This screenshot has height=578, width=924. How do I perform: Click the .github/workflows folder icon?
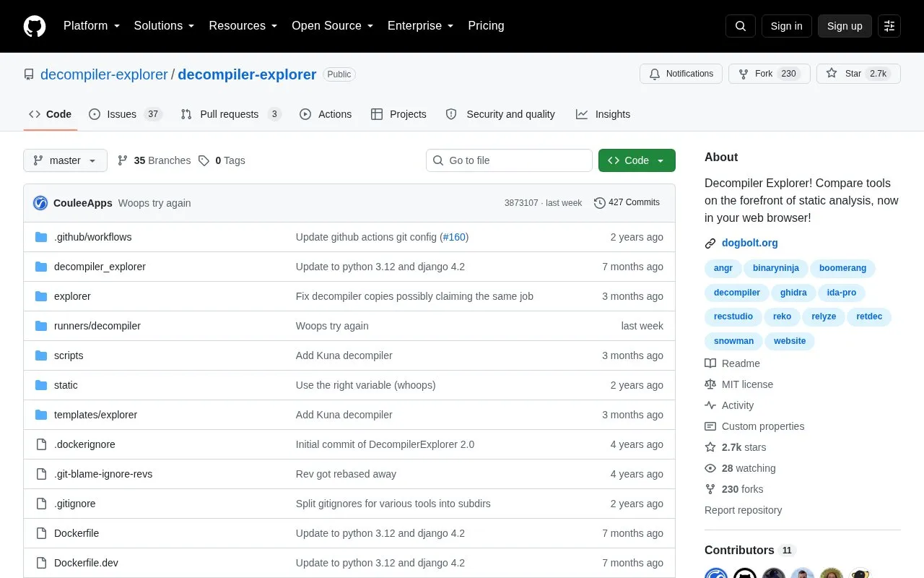click(41, 237)
